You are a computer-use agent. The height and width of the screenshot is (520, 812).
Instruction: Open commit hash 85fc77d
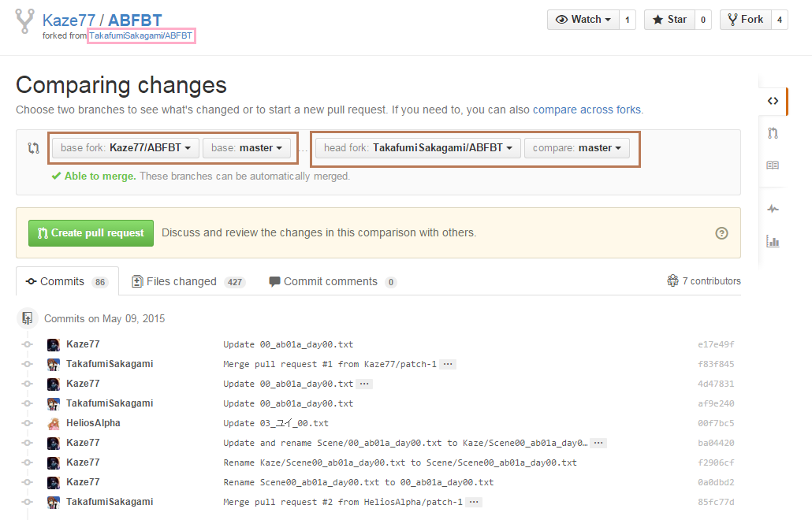(x=716, y=502)
